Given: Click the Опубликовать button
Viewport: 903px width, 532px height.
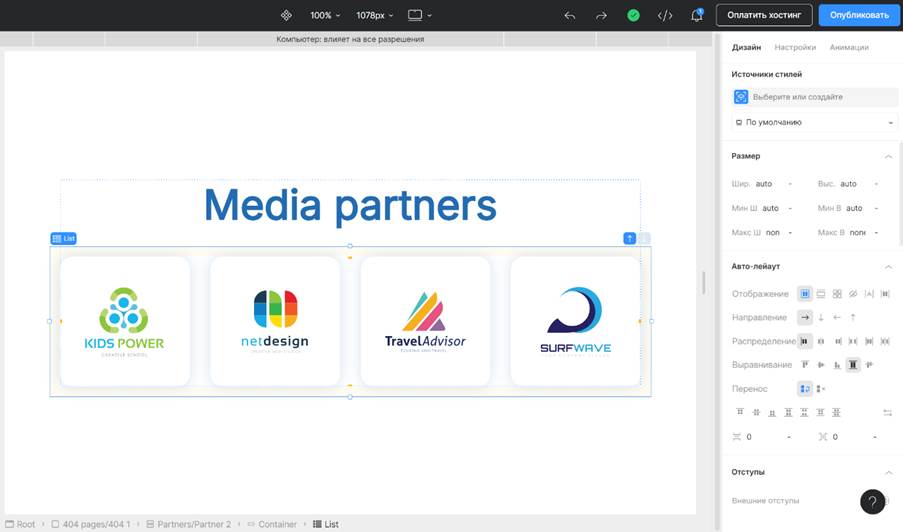Looking at the screenshot, I should point(859,15).
